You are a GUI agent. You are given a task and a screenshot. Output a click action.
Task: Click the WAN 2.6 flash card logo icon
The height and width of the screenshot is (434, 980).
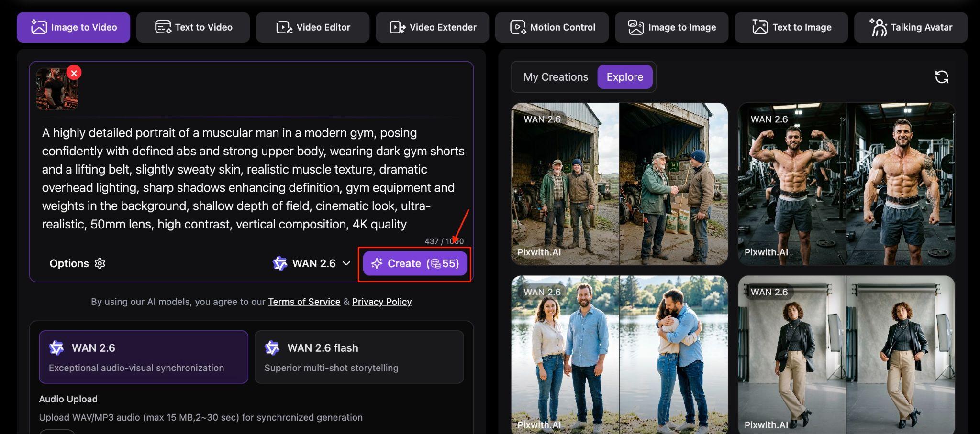272,348
